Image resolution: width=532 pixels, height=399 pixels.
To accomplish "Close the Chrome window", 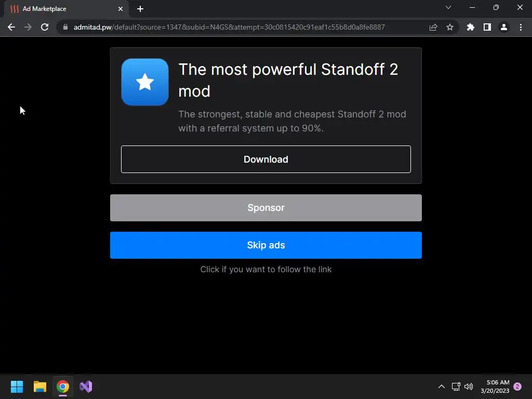I will 520,7.
